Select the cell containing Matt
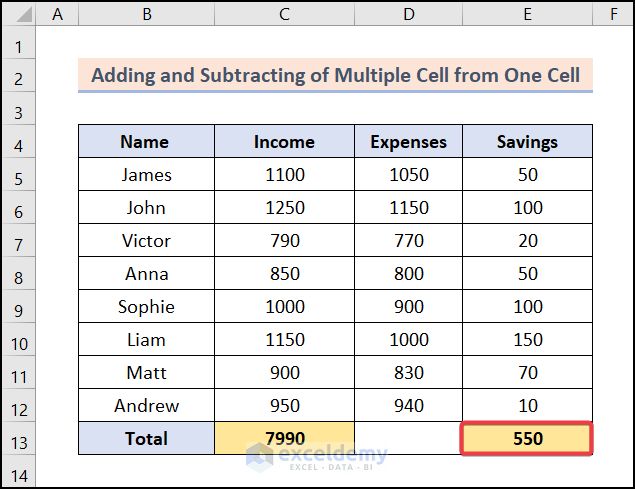635x489 pixels. 146,373
